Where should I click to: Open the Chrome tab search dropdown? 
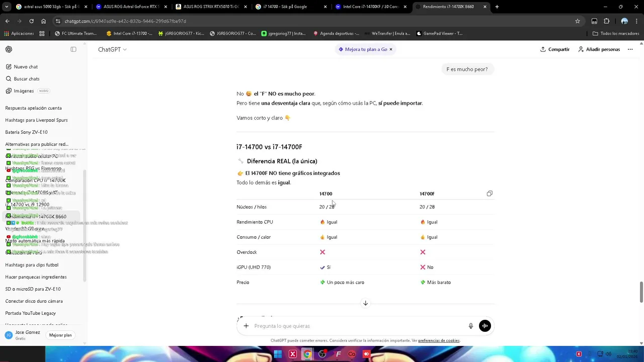click(7, 7)
